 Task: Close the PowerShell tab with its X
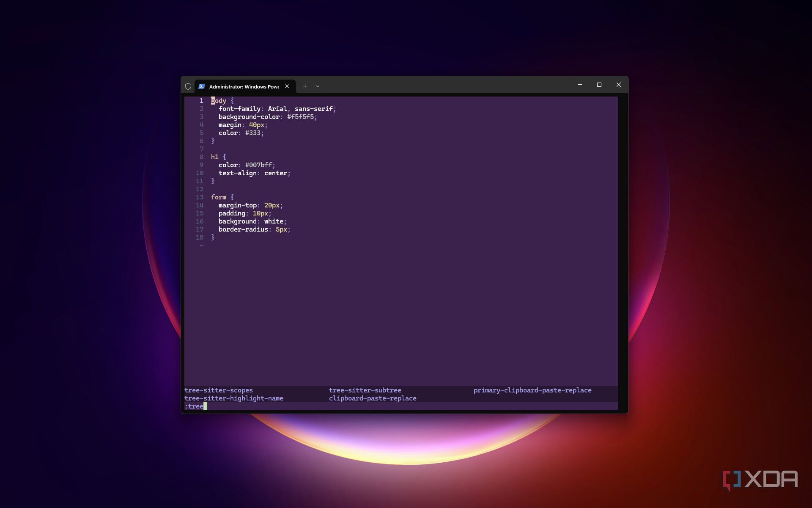287,86
